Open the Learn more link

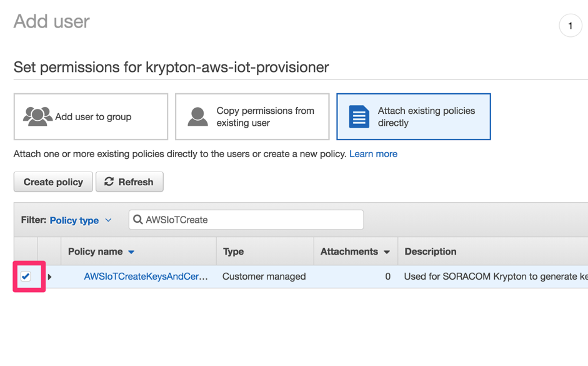click(x=373, y=154)
